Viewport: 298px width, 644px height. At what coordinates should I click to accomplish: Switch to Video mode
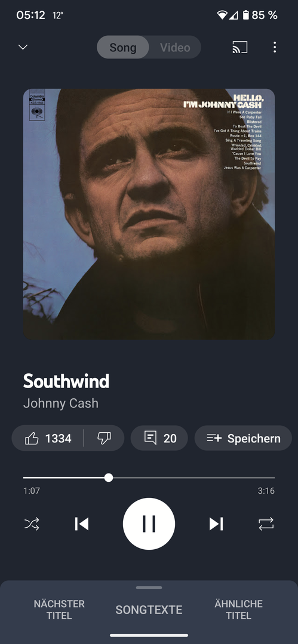175,47
